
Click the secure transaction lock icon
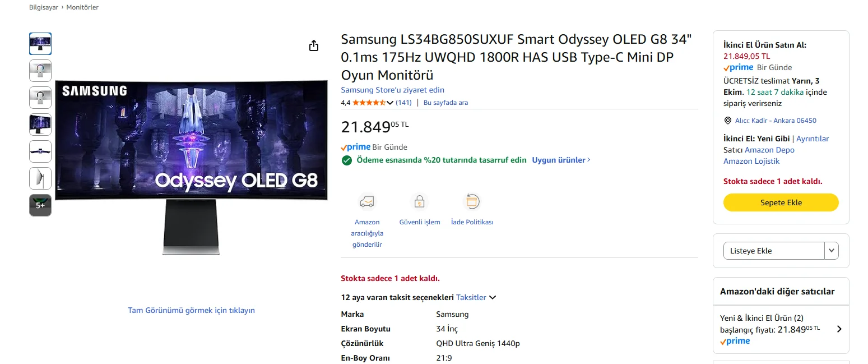click(x=419, y=201)
